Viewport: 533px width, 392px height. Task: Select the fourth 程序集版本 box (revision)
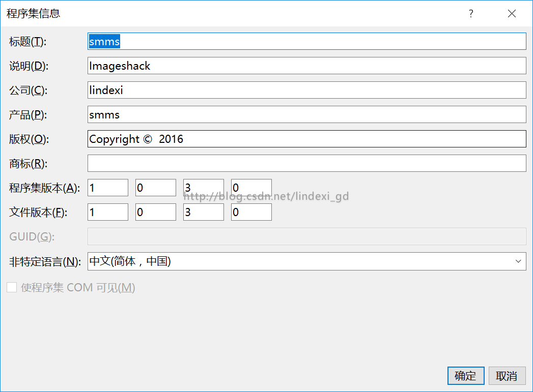(x=251, y=188)
